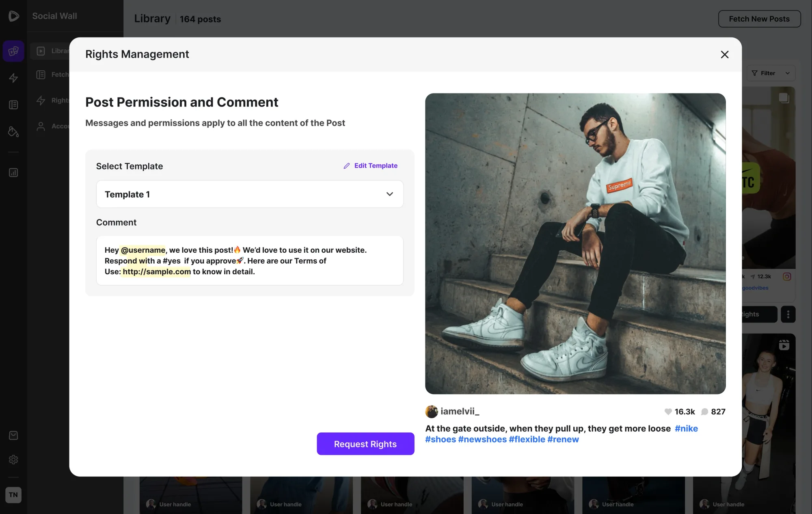The height and width of the screenshot is (514, 812).
Task: Click the Select Template label
Action: click(130, 166)
